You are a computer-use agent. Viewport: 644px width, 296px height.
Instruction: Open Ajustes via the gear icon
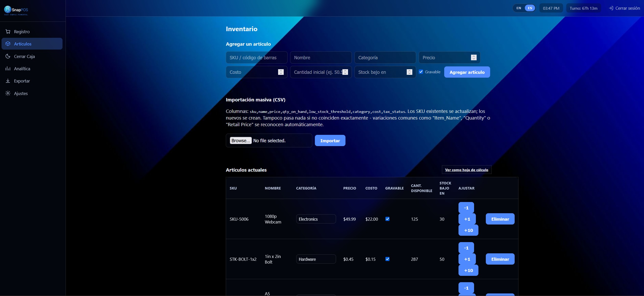[8, 93]
